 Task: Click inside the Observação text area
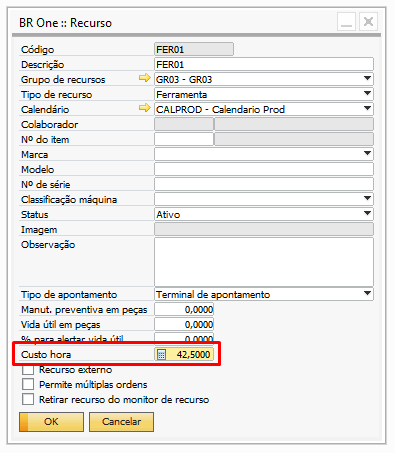(x=264, y=262)
